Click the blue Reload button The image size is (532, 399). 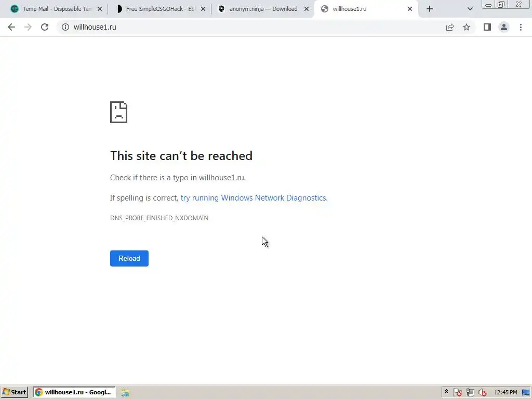(129, 259)
